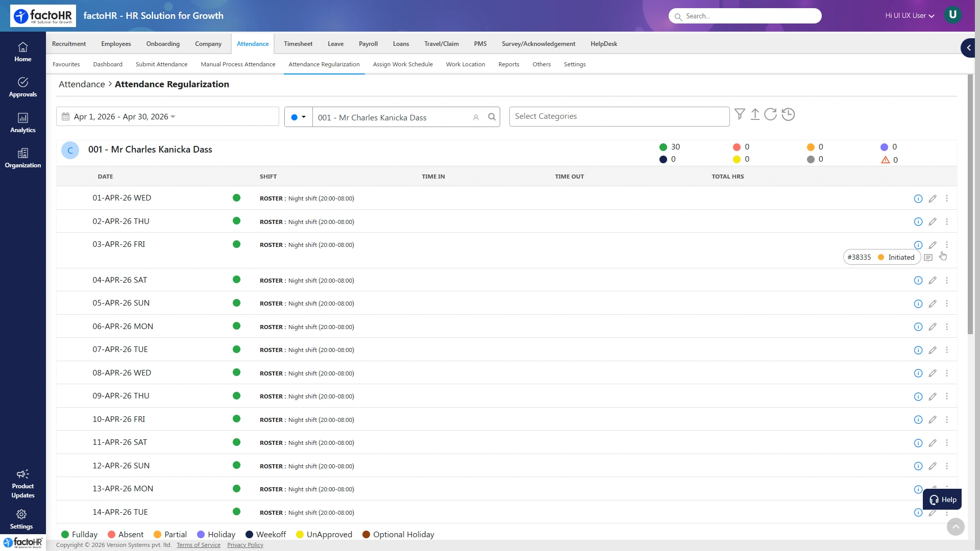Switch to the Payroll tab
Image resolution: width=980 pixels, height=551 pixels.
tap(368, 44)
